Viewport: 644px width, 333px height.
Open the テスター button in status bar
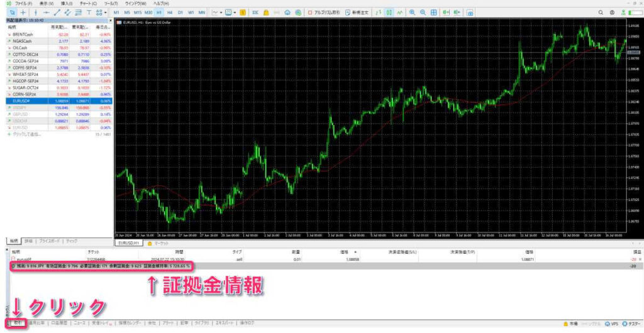coord(631,324)
